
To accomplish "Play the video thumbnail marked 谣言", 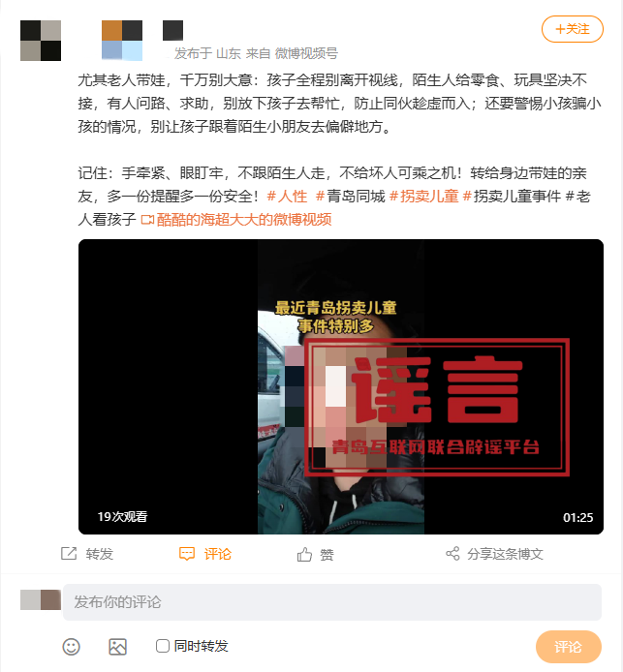I will [341, 386].
